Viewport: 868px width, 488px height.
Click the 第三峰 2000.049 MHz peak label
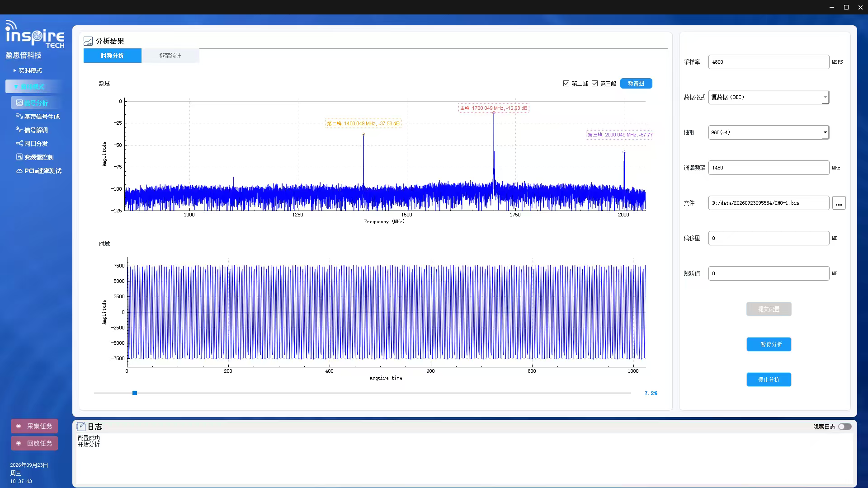620,135
